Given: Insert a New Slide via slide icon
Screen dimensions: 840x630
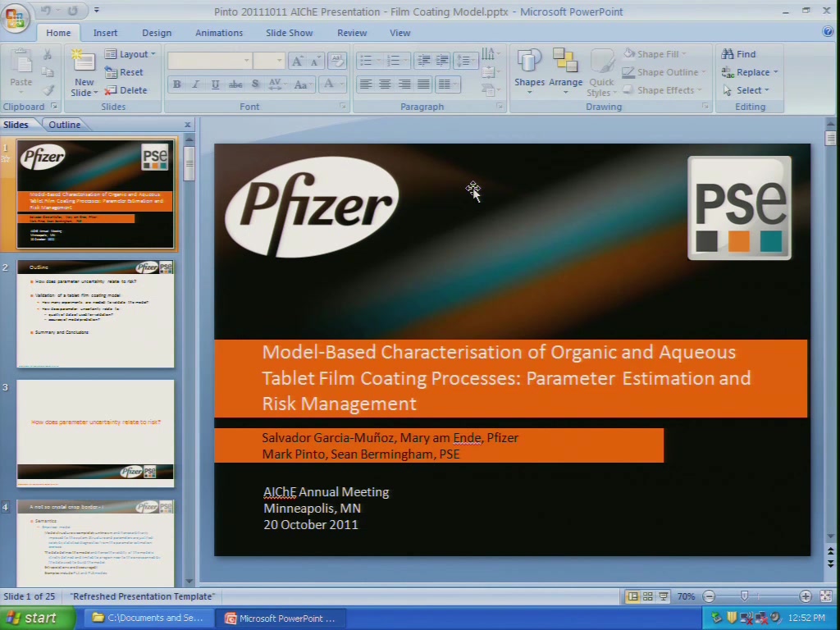Looking at the screenshot, I should point(84,62).
